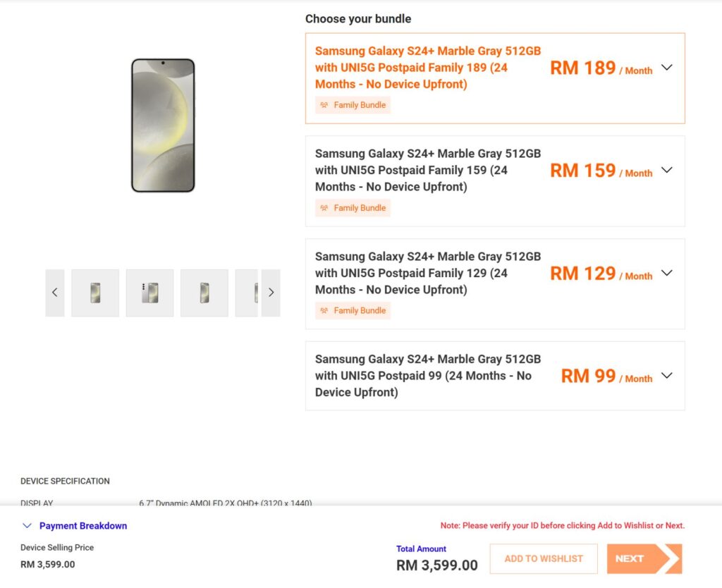Screen dimensions: 722x588
Task: Expand the RM 159 bundle details chevron
Action: (x=667, y=171)
